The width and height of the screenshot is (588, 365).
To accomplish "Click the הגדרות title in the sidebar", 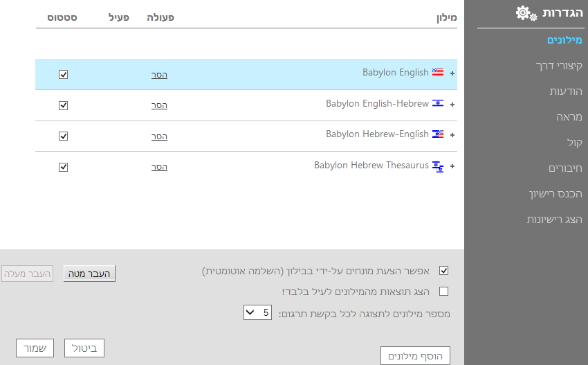I will (562, 13).
